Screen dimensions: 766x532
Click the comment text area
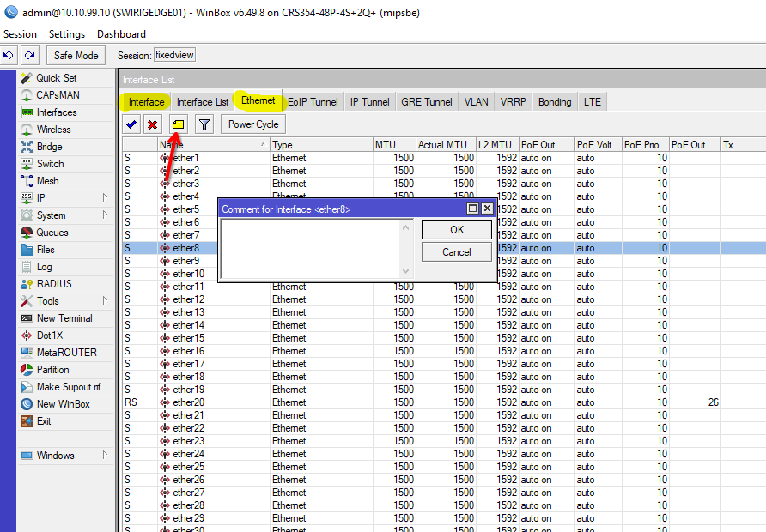(311, 249)
